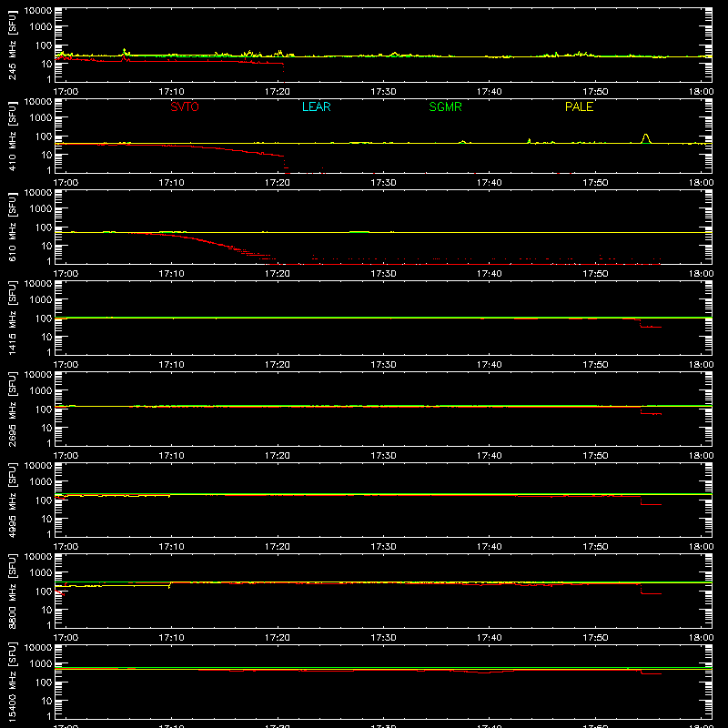
Task: Click the 17:20 tick below the 410 MHz plot
Action: coord(278,183)
